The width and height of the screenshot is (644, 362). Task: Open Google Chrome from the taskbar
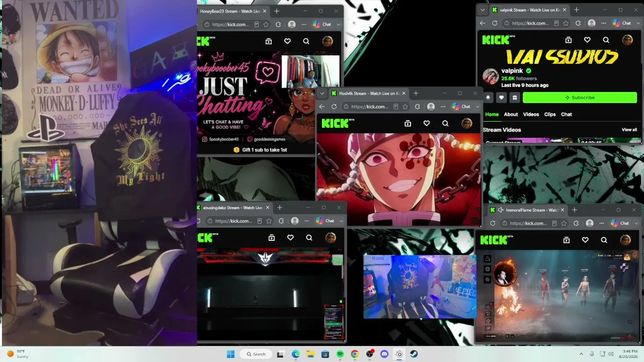pos(355,354)
